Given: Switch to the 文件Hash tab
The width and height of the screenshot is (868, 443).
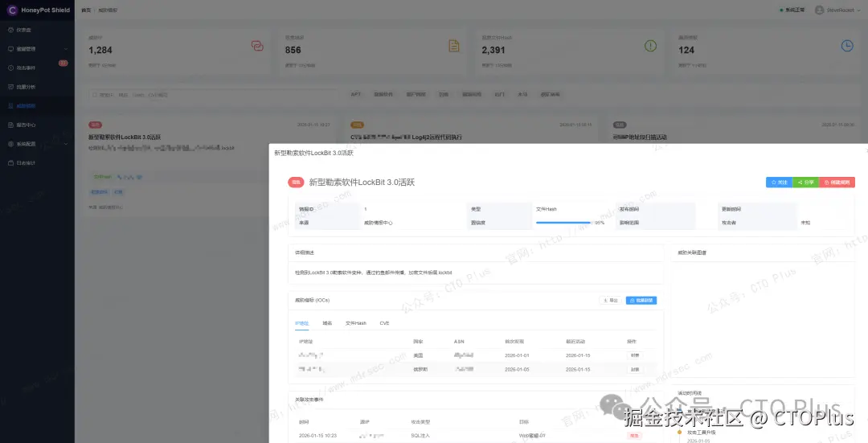Looking at the screenshot, I should pyautogui.click(x=355, y=323).
